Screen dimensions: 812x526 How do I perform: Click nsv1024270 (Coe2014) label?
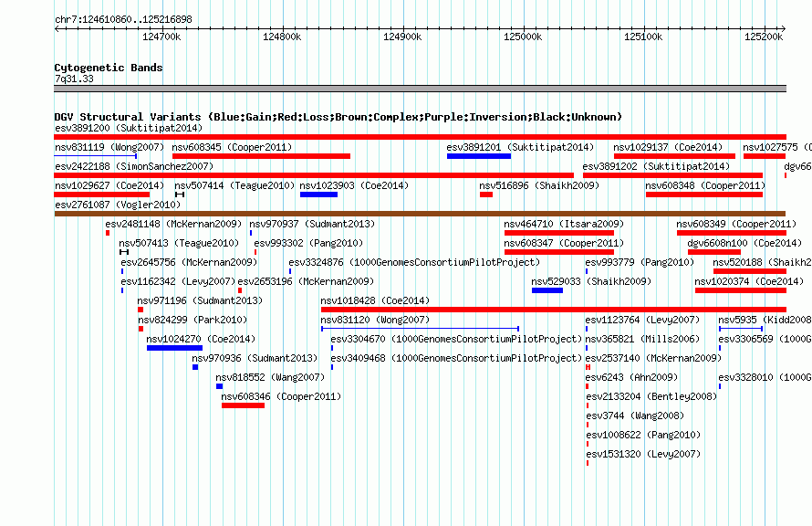201,339
